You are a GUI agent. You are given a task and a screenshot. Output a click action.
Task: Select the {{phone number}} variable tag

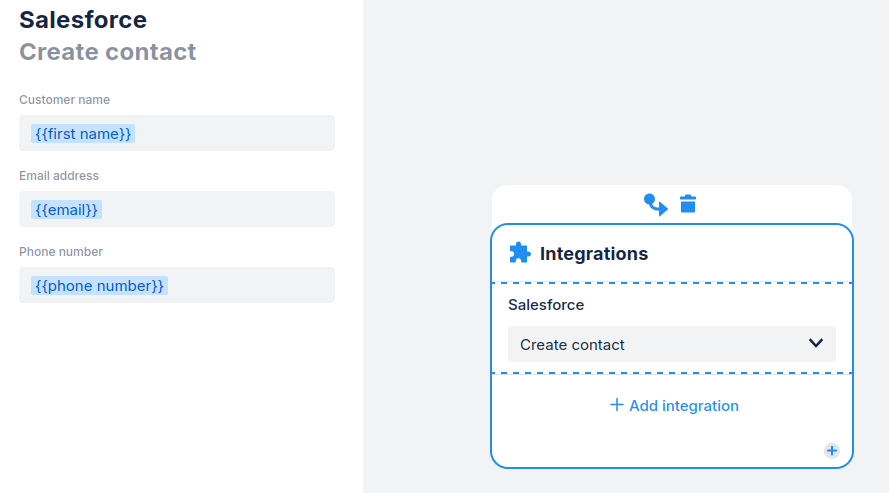[99, 285]
